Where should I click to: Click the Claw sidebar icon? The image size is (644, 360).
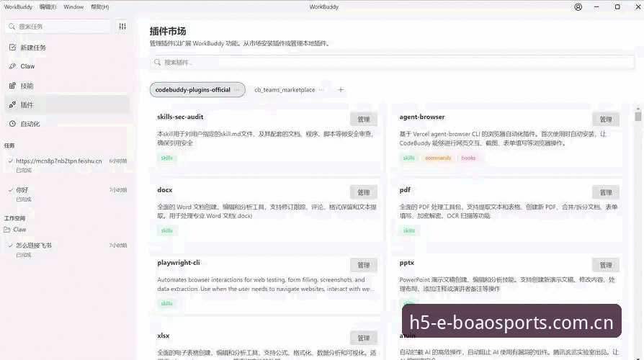pyautogui.click(x=12, y=66)
